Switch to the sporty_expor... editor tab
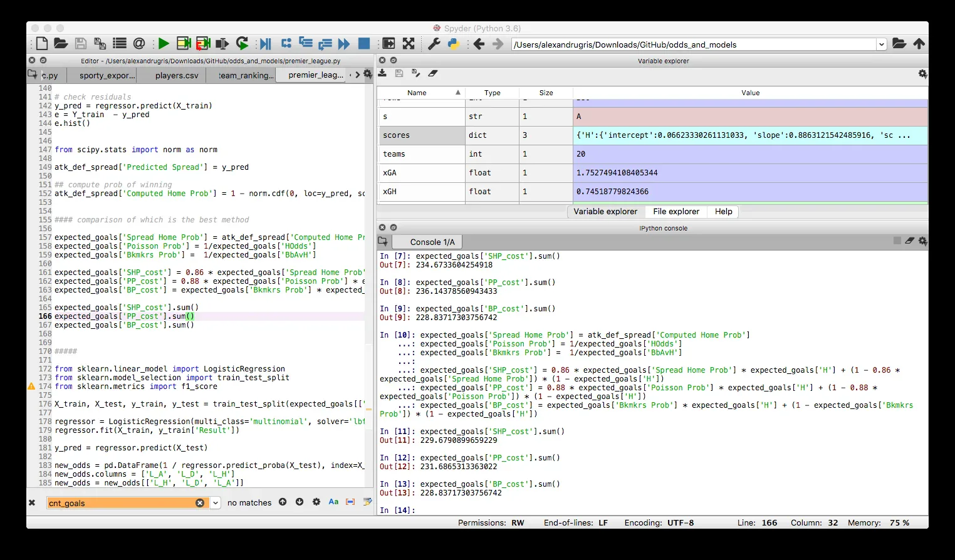The image size is (955, 560). pyautogui.click(x=107, y=75)
